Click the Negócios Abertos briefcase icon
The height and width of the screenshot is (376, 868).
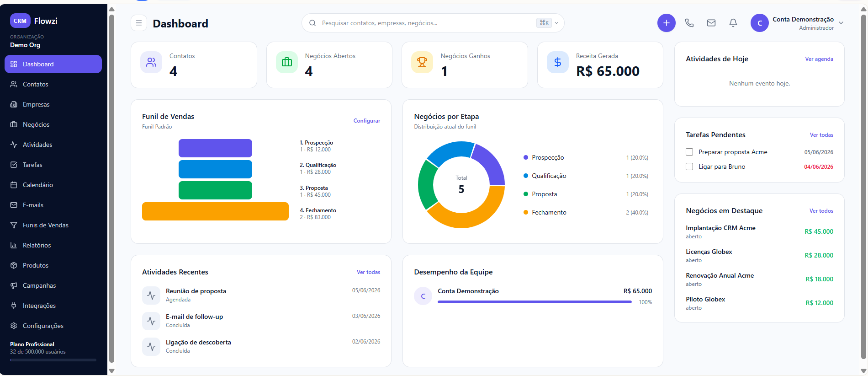tap(287, 62)
